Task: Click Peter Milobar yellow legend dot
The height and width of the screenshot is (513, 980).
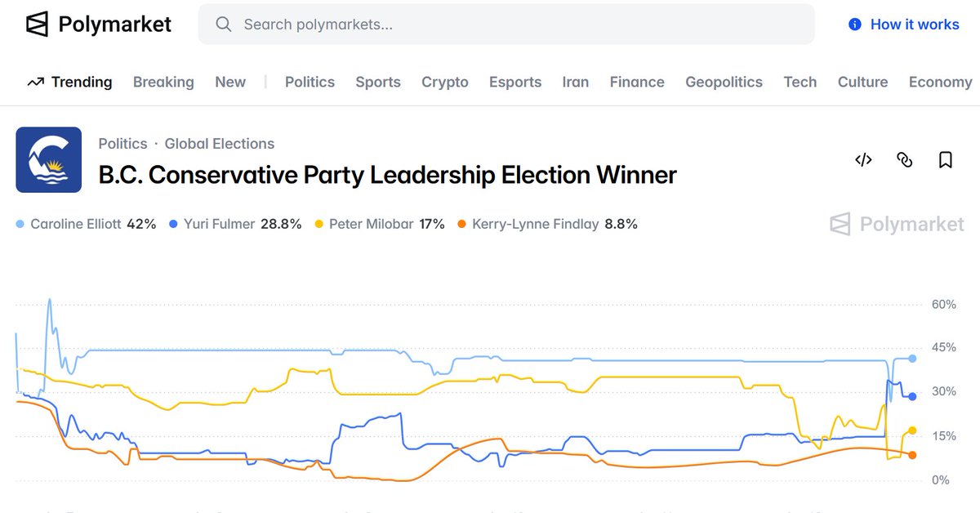Action: 318,224
